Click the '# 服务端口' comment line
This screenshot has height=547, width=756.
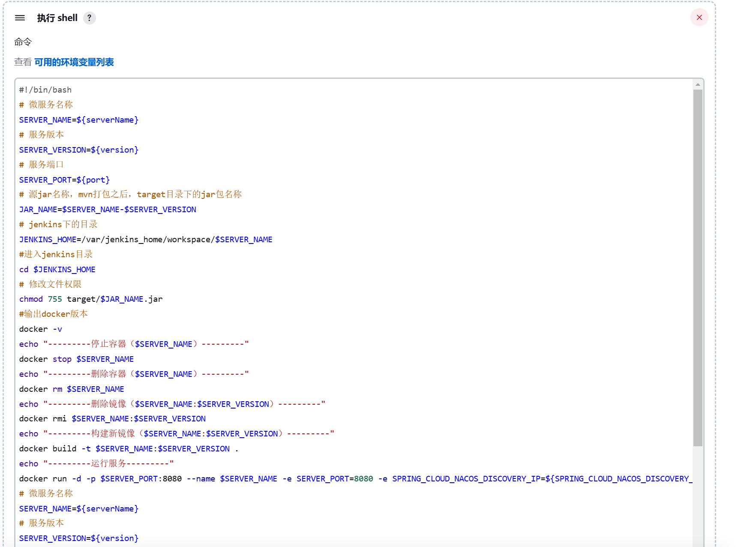click(41, 165)
